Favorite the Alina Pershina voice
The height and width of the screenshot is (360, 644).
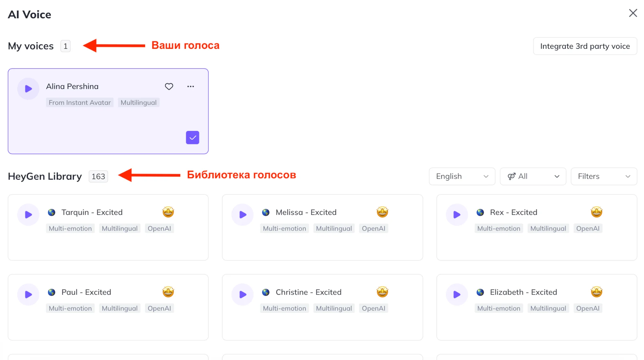pyautogui.click(x=169, y=87)
